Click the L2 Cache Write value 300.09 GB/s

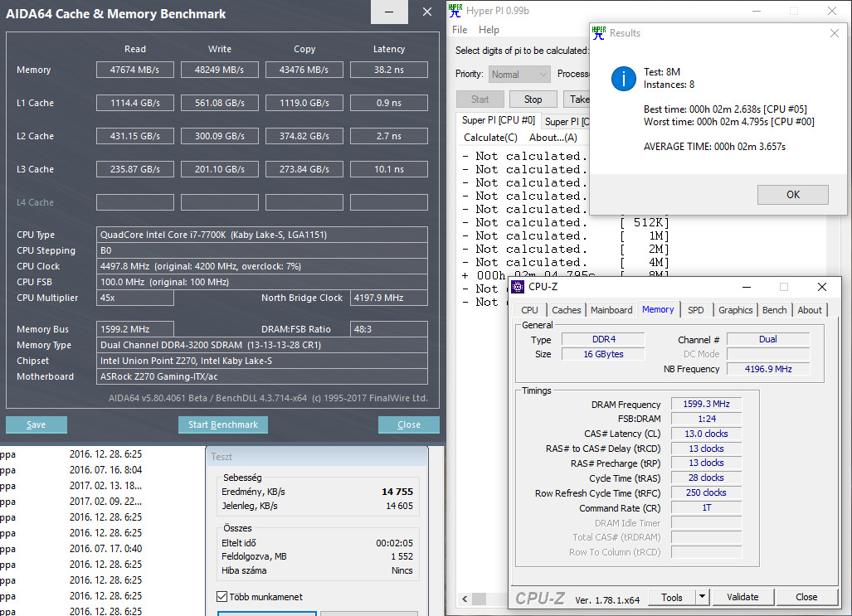tap(220, 136)
